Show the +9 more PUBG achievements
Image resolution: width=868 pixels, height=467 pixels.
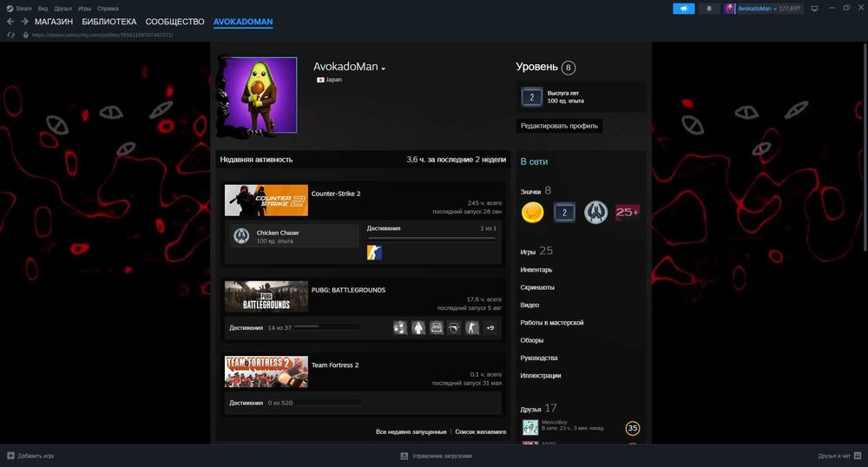coord(490,327)
